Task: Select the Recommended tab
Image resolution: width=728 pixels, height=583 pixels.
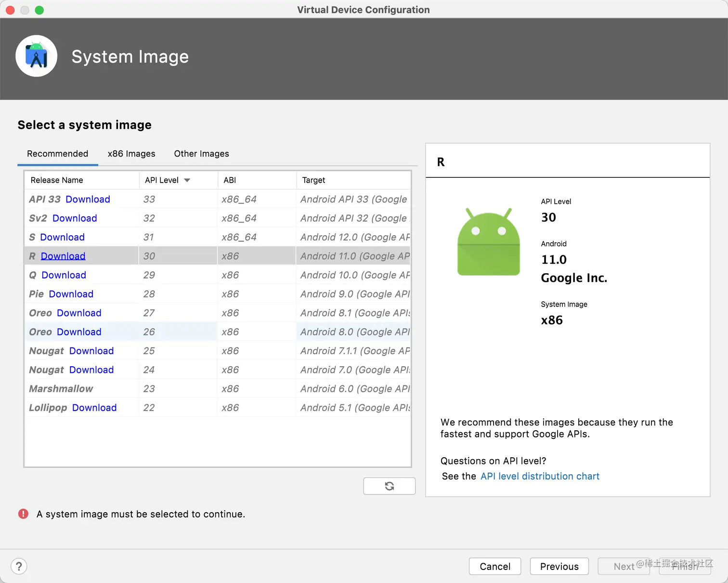Action: tap(57, 154)
